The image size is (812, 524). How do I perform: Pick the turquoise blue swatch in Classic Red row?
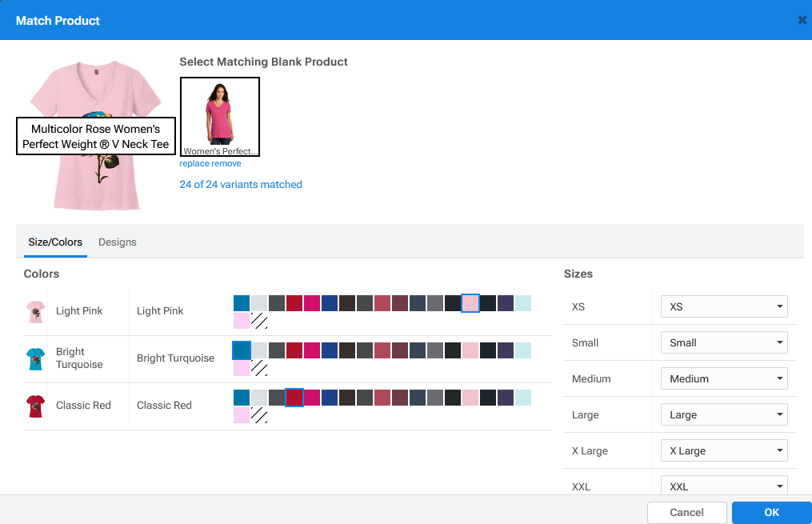coord(242,398)
